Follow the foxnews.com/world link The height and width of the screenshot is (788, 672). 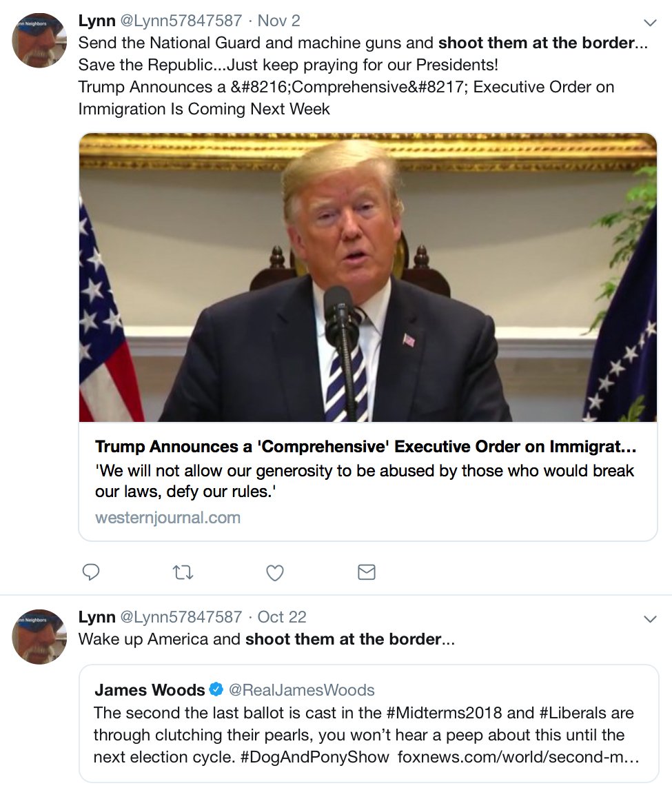(x=518, y=757)
